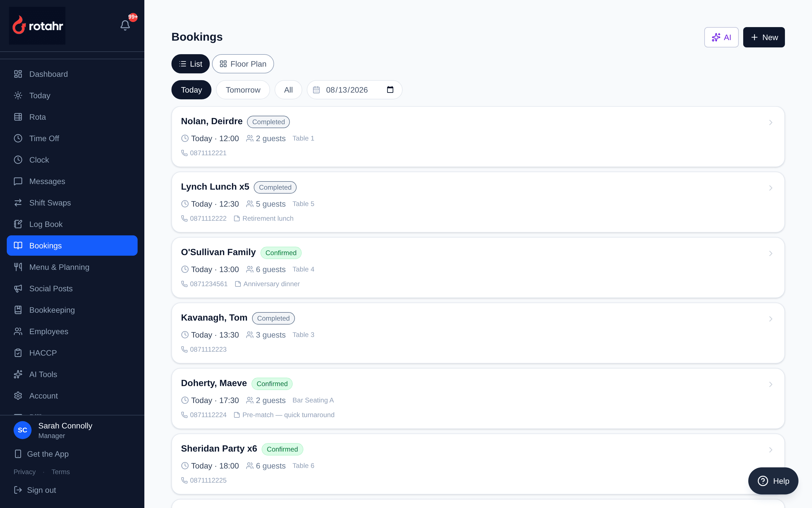Screen dimensions: 812x508
Task: Open AI Tools in the sidebar
Action: pos(72,374)
